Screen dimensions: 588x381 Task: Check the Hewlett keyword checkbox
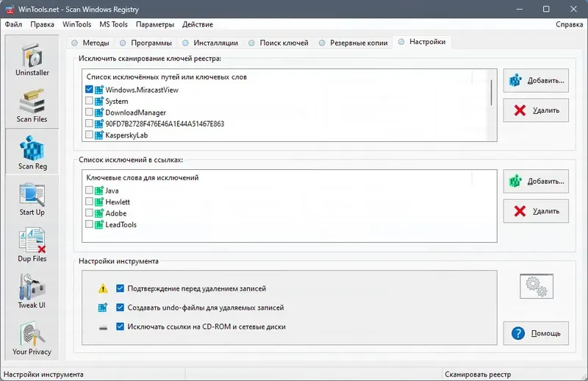tap(89, 202)
